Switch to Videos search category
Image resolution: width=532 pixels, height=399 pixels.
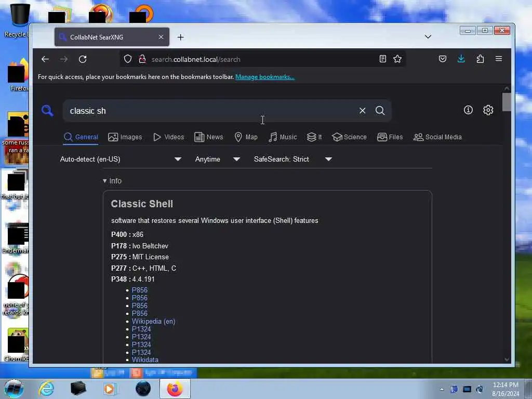(x=168, y=137)
